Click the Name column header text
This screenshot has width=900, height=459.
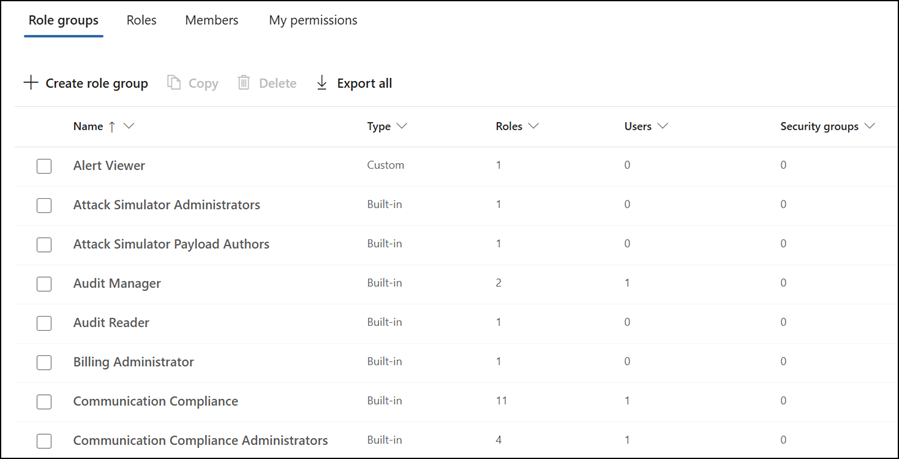(x=88, y=126)
